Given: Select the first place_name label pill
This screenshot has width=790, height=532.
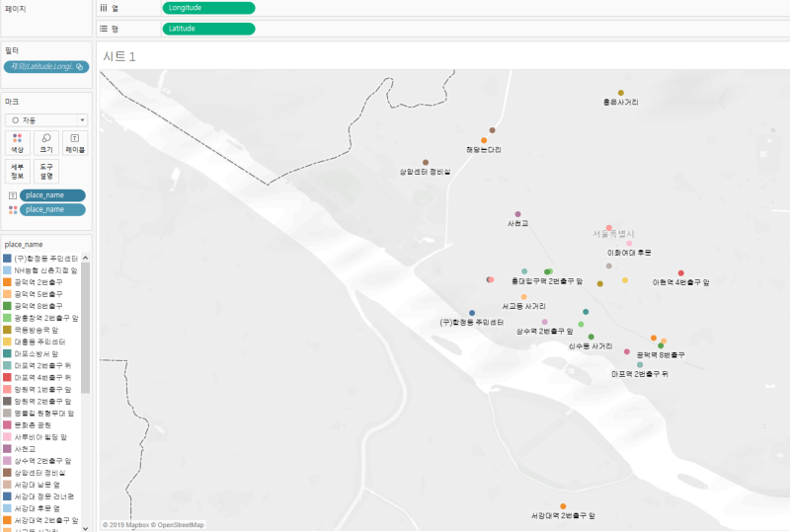Looking at the screenshot, I should click(x=52, y=195).
